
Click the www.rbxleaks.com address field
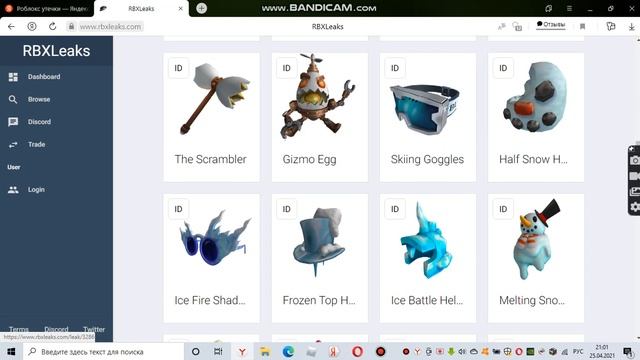coord(110,27)
